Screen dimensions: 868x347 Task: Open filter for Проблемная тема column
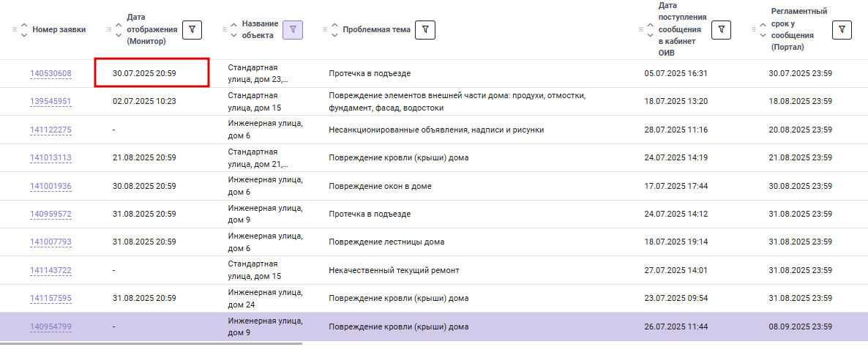(425, 30)
